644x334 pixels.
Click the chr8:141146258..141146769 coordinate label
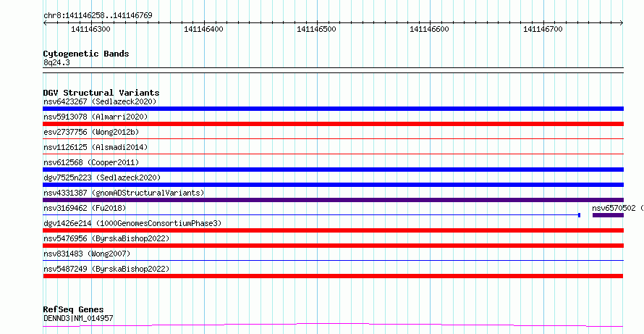point(98,16)
